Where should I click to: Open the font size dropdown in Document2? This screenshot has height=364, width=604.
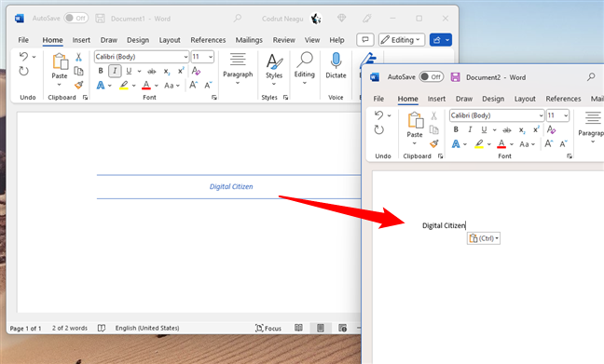point(566,115)
